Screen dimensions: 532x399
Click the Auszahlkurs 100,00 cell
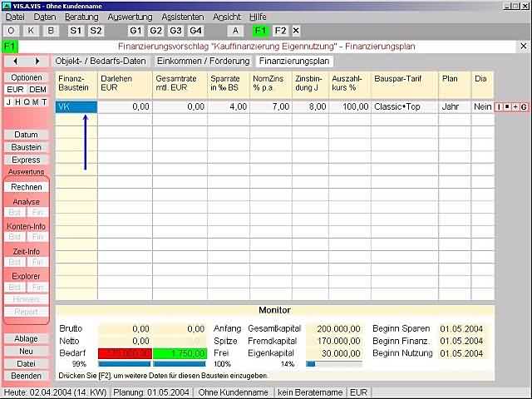pos(350,107)
